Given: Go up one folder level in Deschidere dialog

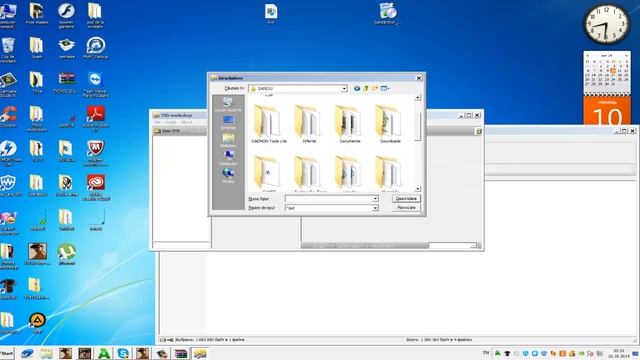Looking at the screenshot, I should pos(366,89).
